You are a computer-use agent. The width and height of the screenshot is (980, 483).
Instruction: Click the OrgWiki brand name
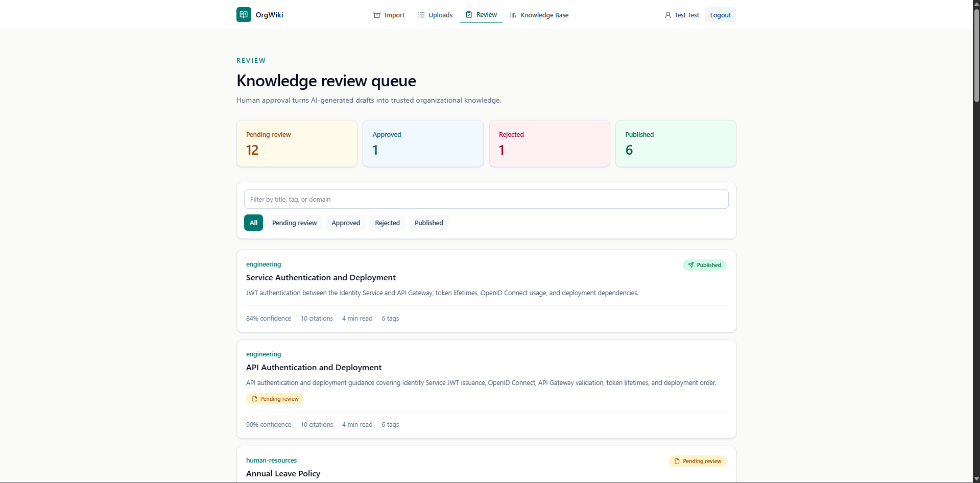tap(270, 15)
